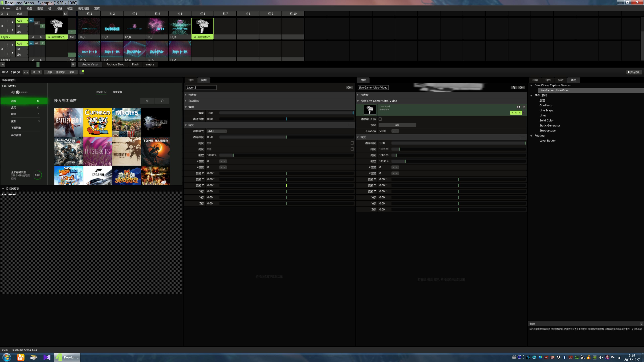Image resolution: width=644 pixels, height=362 pixels.
Task: Toggle the red R channel button
Action: click(x=512, y=113)
